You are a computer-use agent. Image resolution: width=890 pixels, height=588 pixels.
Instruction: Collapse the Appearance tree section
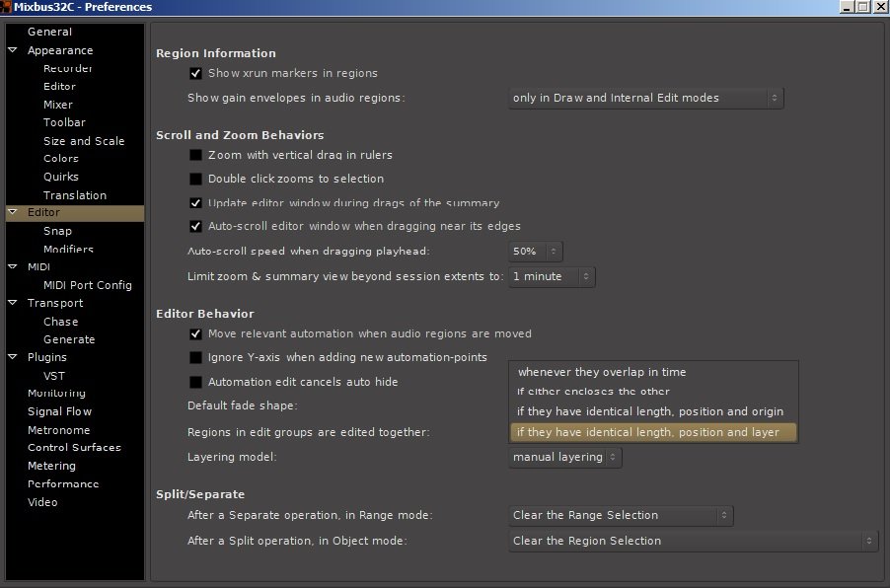point(13,50)
